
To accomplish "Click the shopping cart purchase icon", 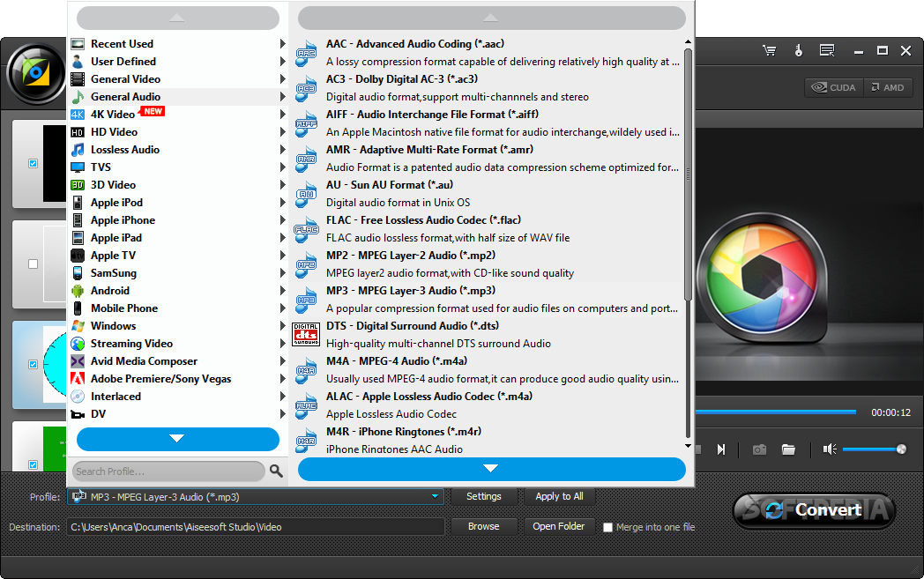I will click(x=769, y=50).
